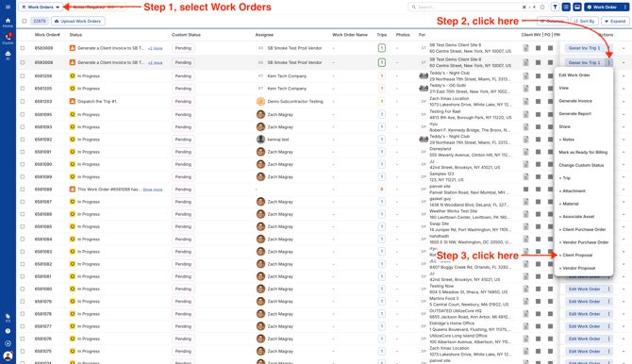Click the kebab menu beside 6583008's Gener Inv Trip 1

coord(608,62)
